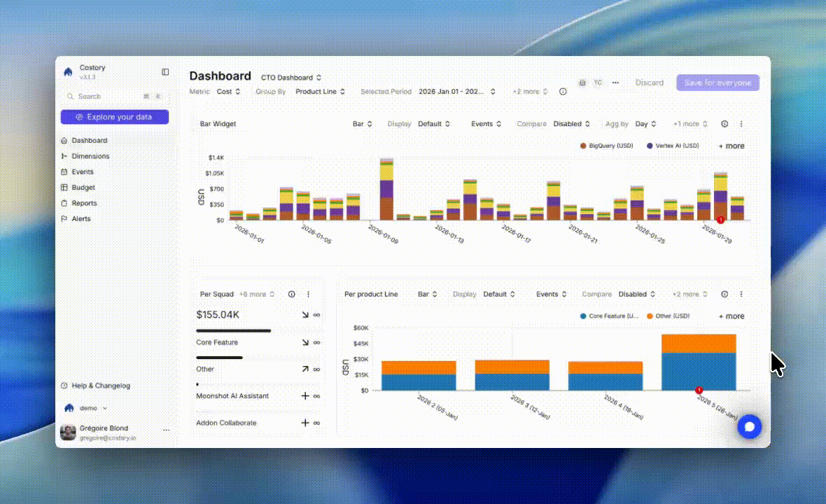Click the red alert marker on the daily chart

coord(720,220)
